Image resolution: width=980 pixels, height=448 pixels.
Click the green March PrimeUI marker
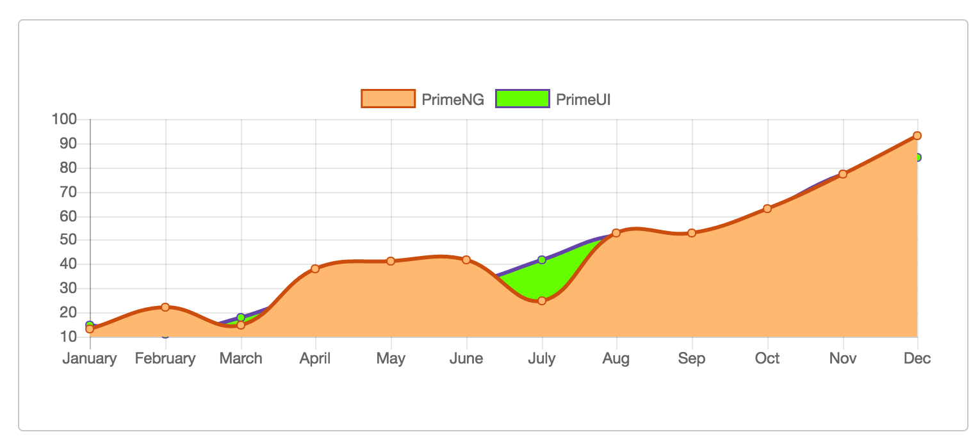pyautogui.click(x=241, y=317)
